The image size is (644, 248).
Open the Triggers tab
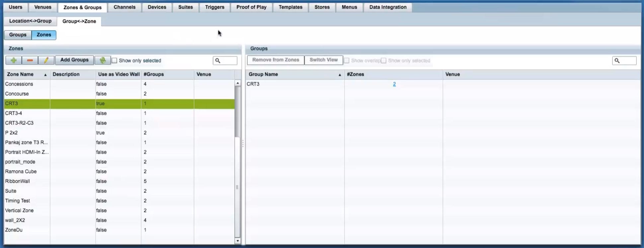click(x=215, y=7)
